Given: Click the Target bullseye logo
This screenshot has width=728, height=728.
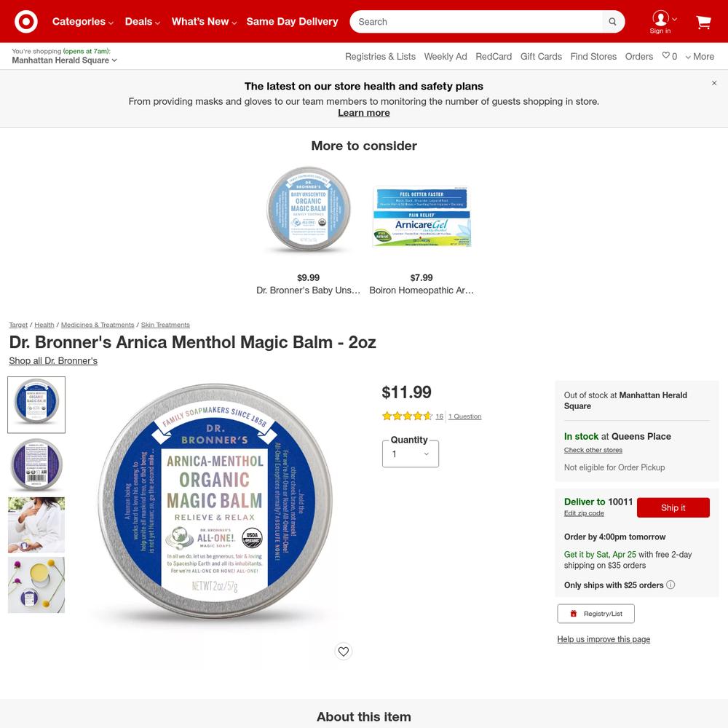Looking at the screenshot, I should coord(26,21).
